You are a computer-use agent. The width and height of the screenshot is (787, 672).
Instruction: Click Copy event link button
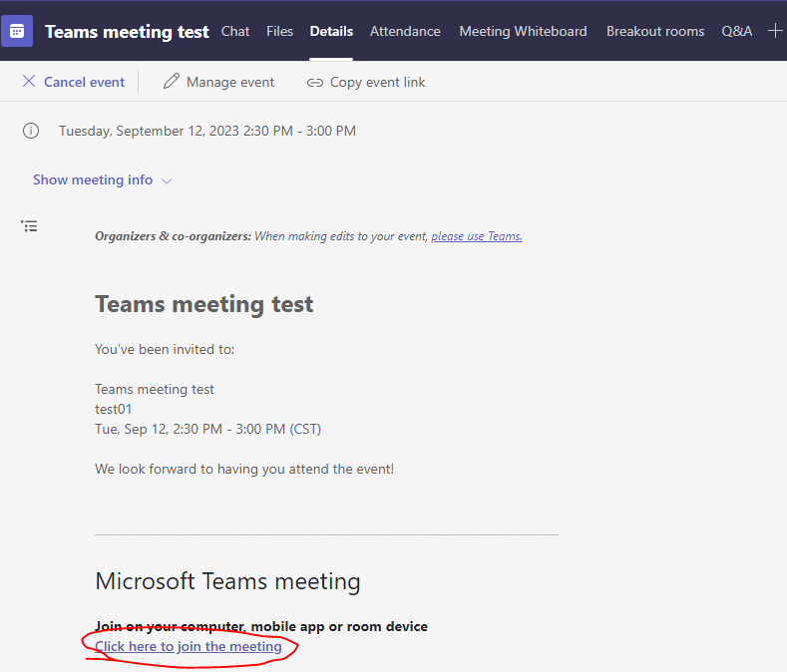click(366, 82)
